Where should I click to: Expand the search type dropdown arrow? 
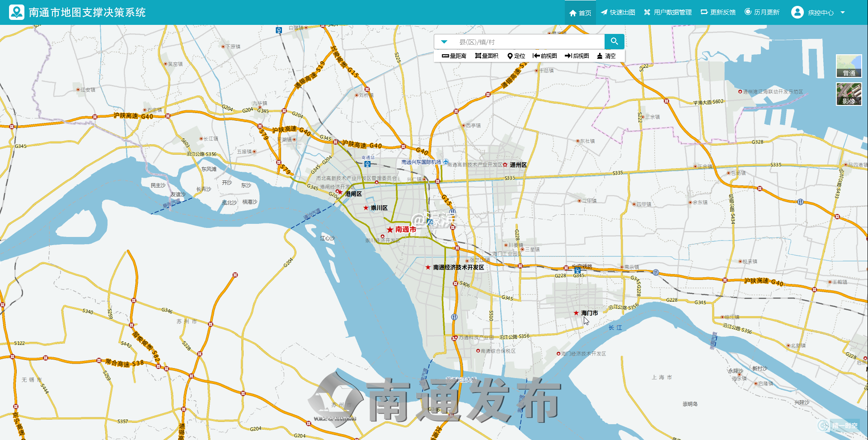[x=444, y=42]
